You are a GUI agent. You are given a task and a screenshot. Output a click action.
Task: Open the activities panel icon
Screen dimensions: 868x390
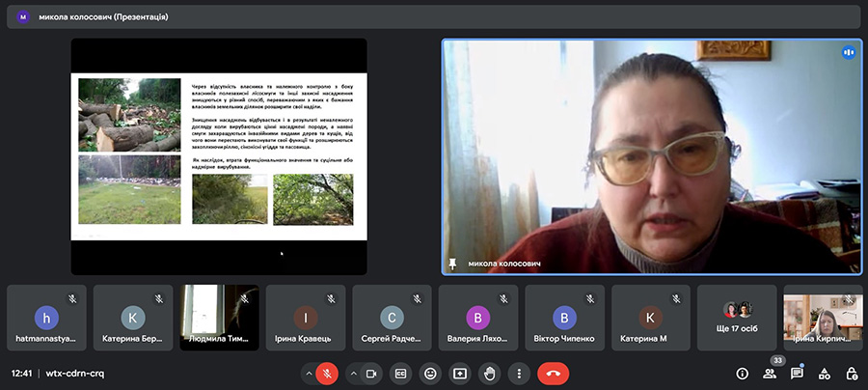[x=824, y=374]
